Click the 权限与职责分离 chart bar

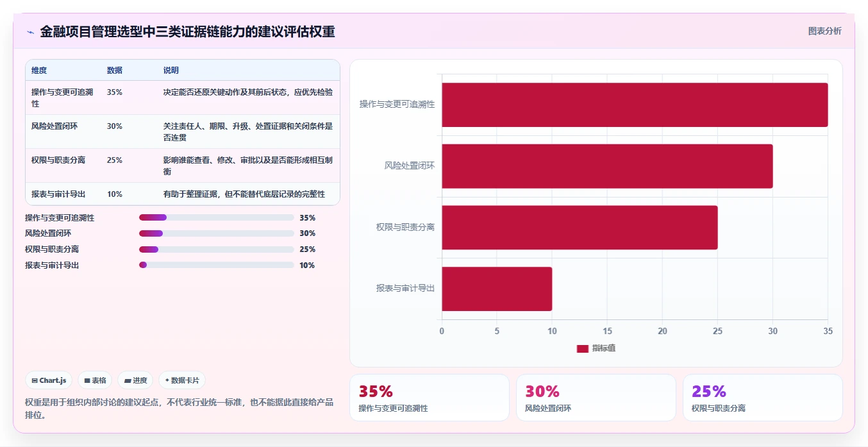[x=580, y=228]
